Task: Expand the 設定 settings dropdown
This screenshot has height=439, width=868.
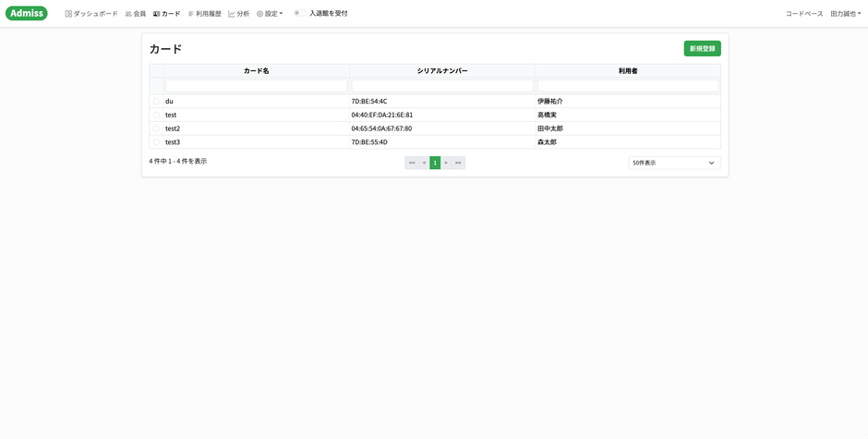Action: [270, 14]
